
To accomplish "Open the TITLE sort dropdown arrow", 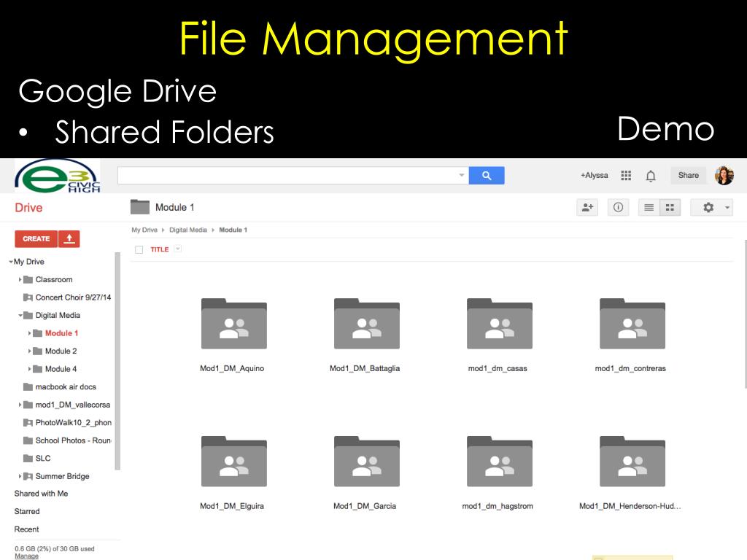I will 178,249.
